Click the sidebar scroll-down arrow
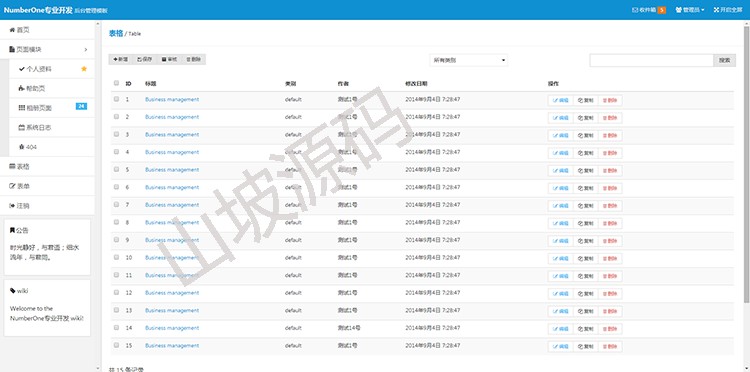 pyautogui.click(x=98, y=369)
